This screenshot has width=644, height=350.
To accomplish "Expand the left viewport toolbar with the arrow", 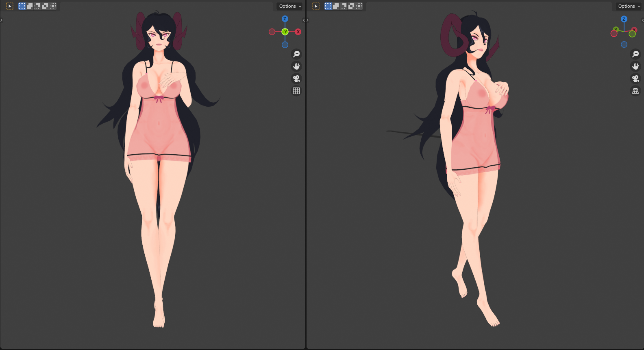I will (x=2, y=20).
